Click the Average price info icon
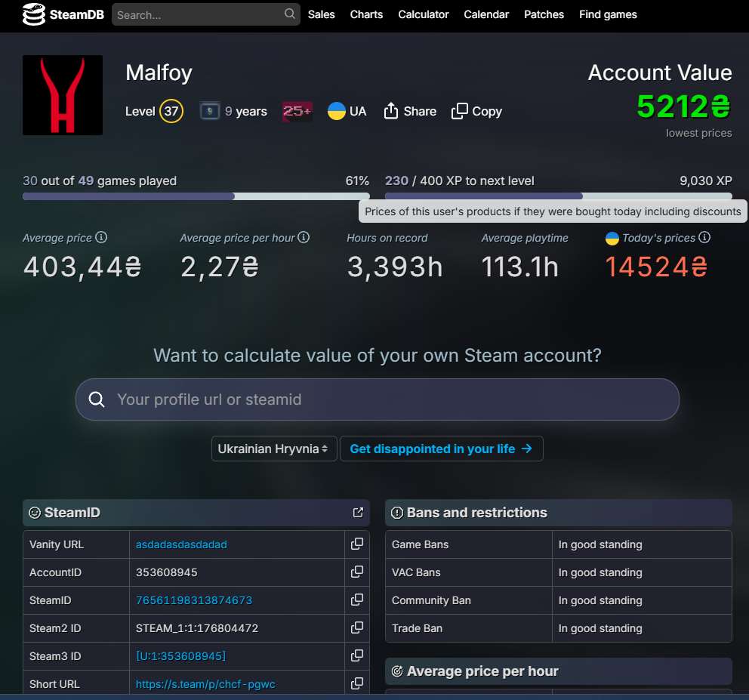Screen dimensions: 749x700 coord(101,237)
